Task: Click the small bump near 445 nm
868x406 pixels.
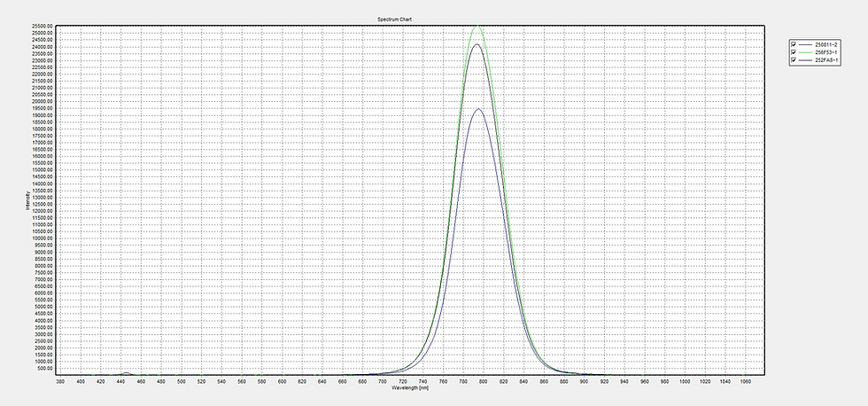Action: [x=126, y=373]
